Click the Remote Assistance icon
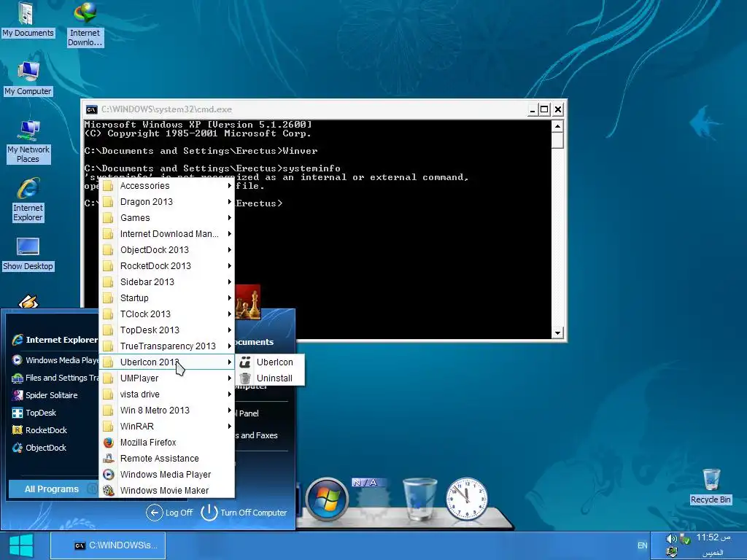This screenshot has height=560, width=747. point(109,459)
